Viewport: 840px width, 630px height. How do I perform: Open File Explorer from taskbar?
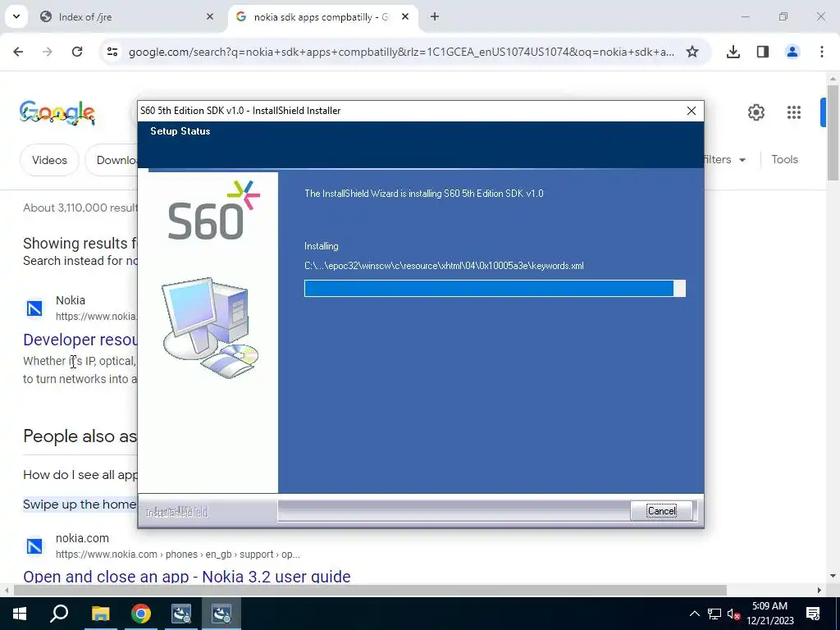[x=100, y=614]
